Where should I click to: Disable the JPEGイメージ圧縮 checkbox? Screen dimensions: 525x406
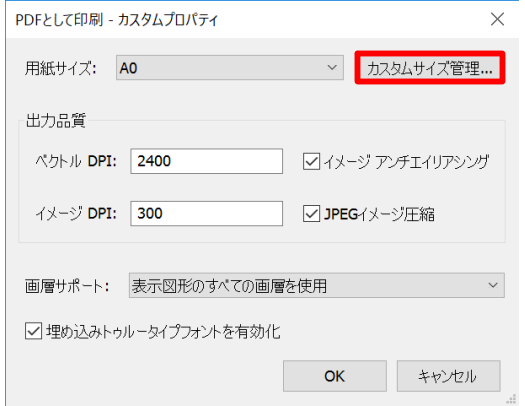[x=311, y=214]
